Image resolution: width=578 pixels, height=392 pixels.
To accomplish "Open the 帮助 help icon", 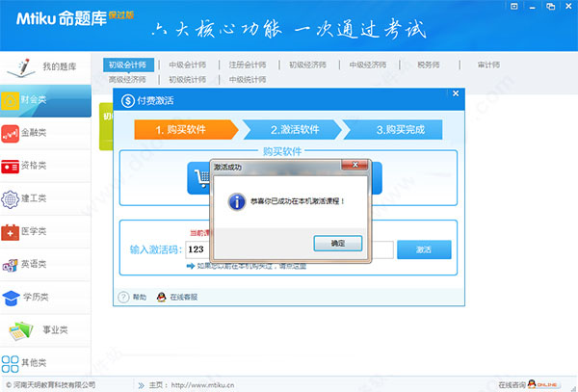I will coord(123,297).
